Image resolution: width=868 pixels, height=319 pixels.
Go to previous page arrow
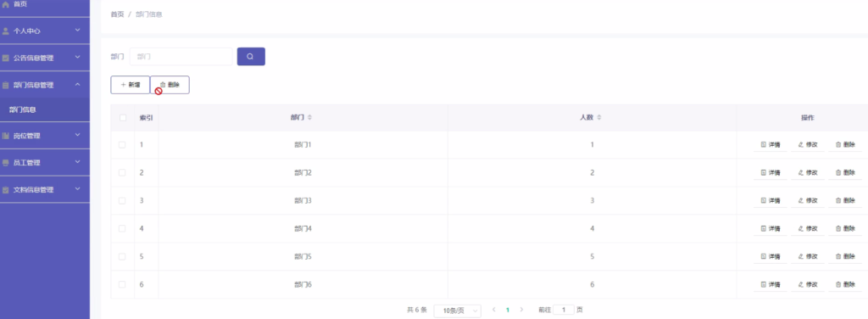tap(494, 311)
